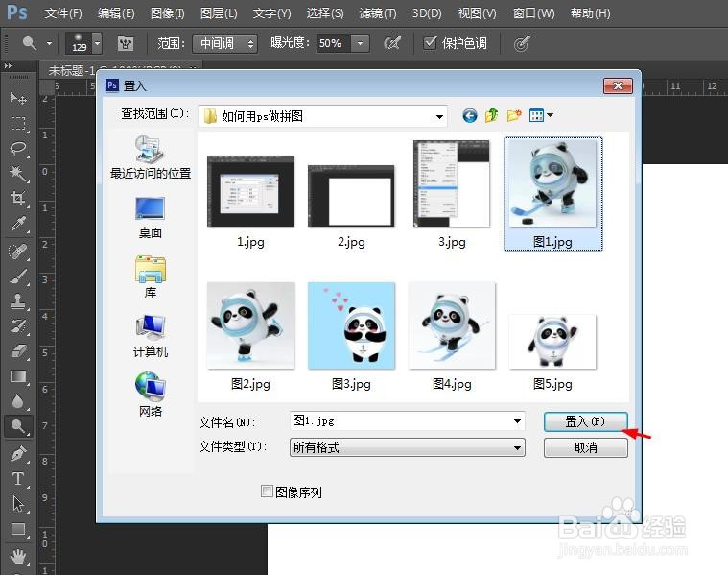Select the Clone Stamp tool
The height and width of the screenshot is (575, 728).
[18, 302]
